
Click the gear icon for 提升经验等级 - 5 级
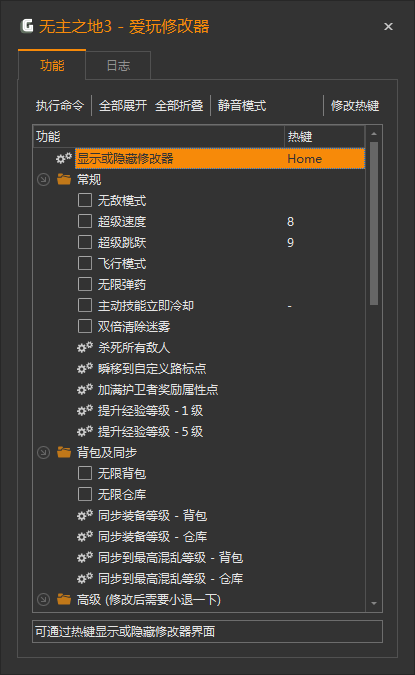85,431
